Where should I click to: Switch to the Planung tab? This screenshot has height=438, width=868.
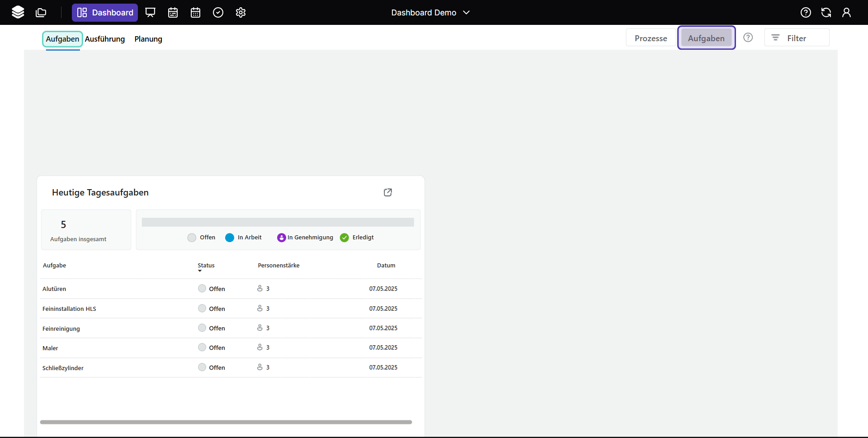click(x=148, y=39)
